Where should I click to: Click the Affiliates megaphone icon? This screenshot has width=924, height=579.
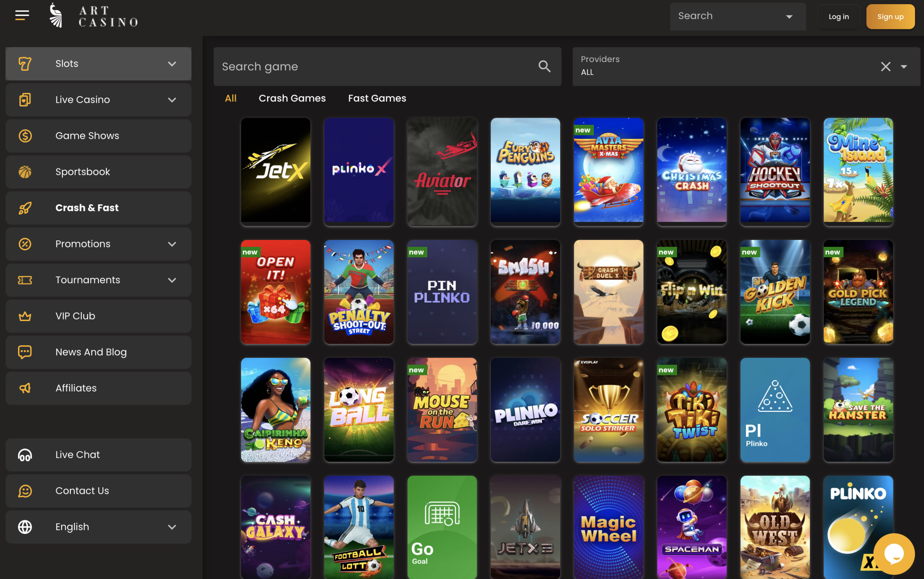25,388
